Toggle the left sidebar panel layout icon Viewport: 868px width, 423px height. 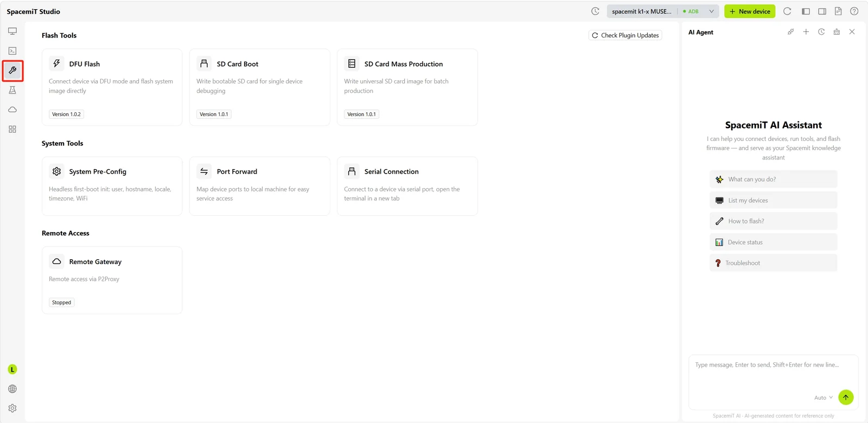tap(806, 11)
